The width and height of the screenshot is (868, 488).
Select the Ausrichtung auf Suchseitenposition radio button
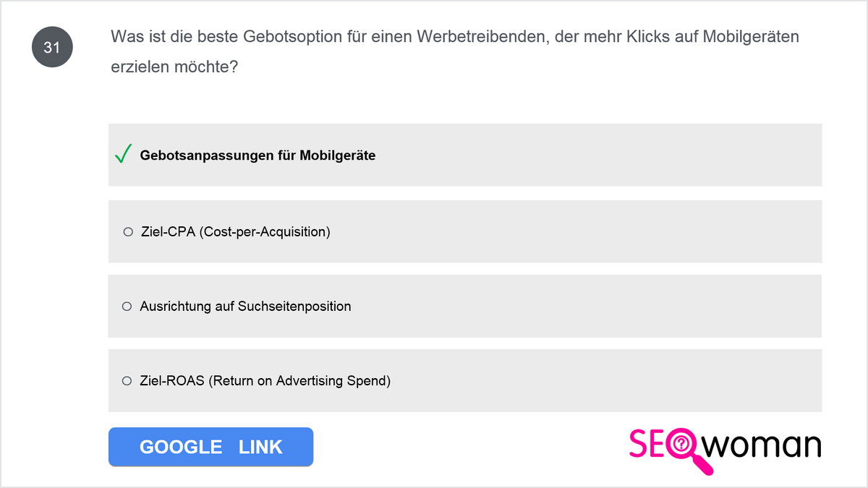(x=127, y=307)
